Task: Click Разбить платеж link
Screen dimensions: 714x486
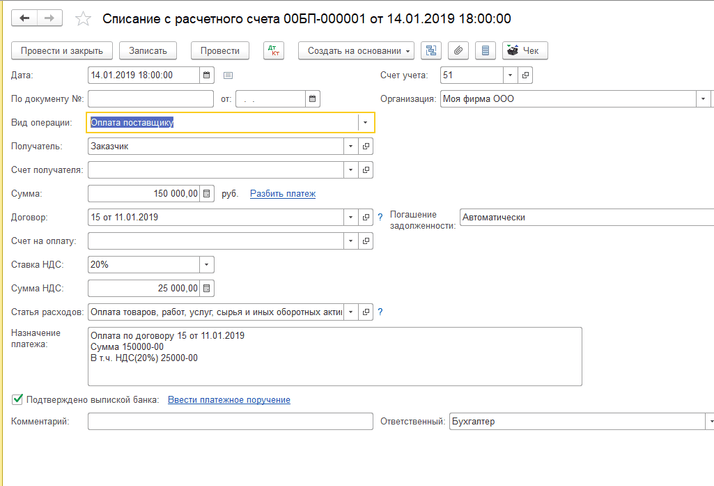Action: click(x=283, y=194)
